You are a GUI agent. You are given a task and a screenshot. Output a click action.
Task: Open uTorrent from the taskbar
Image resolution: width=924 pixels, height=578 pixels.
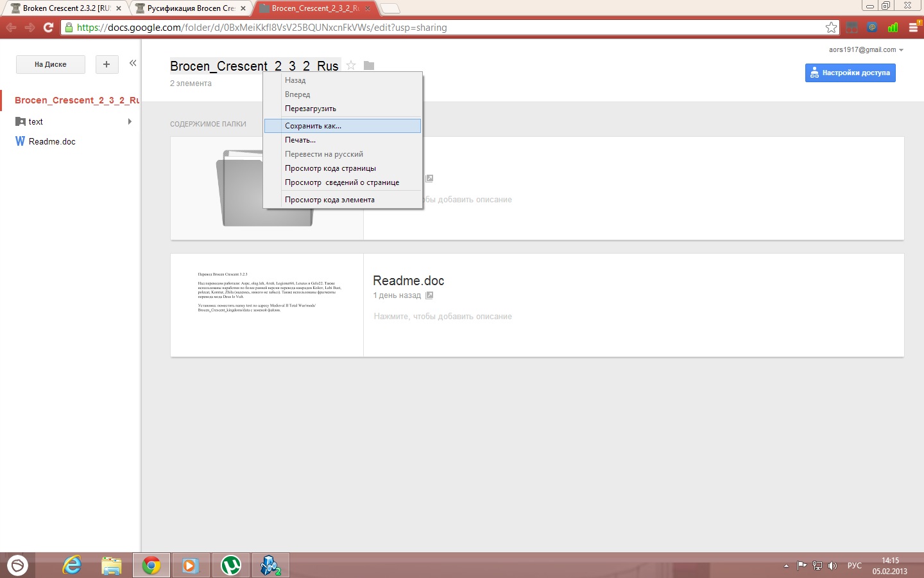(x=231, y=565)
